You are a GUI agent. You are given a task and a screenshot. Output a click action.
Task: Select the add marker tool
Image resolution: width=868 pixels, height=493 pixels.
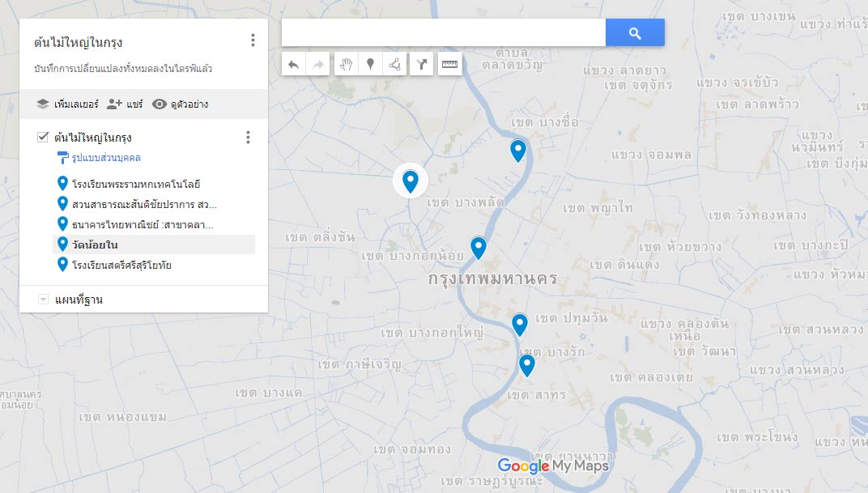tap(370, 65)
